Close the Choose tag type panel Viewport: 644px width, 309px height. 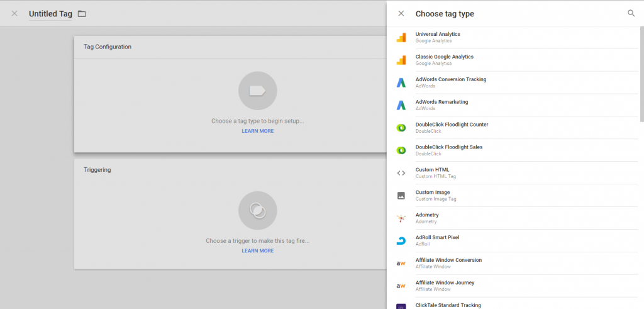(401, 14)
